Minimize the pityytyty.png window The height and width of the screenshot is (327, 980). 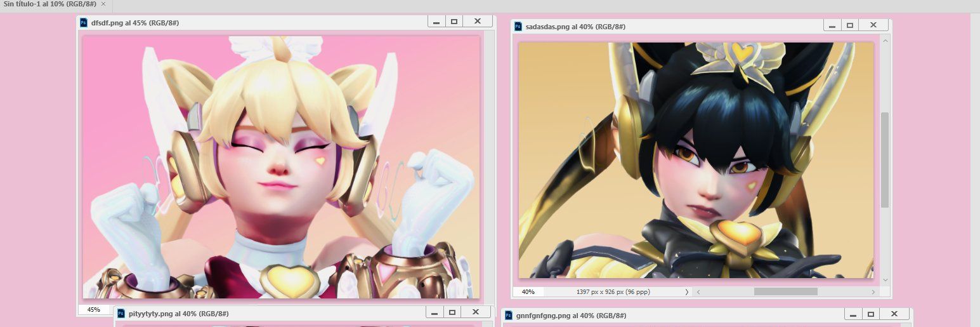pos(435,312)
